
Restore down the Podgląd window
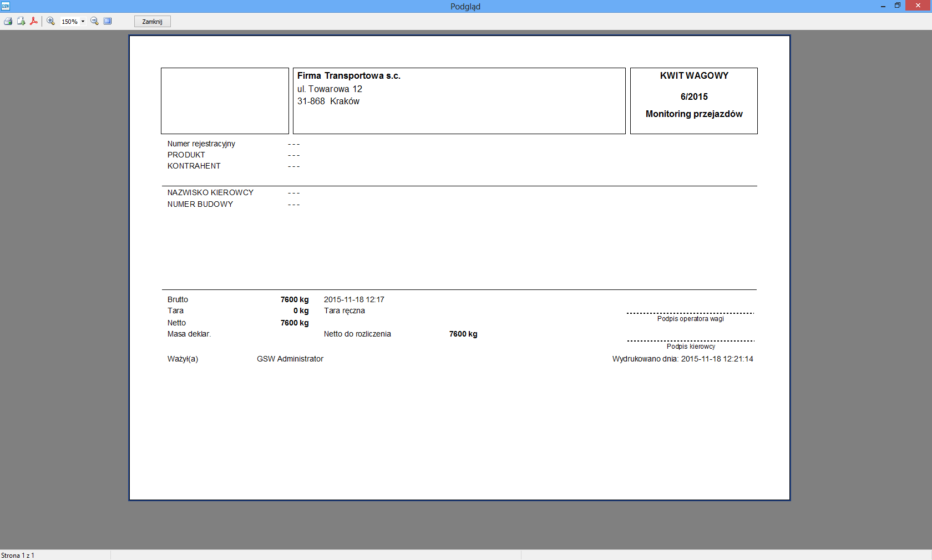[898, 6]
